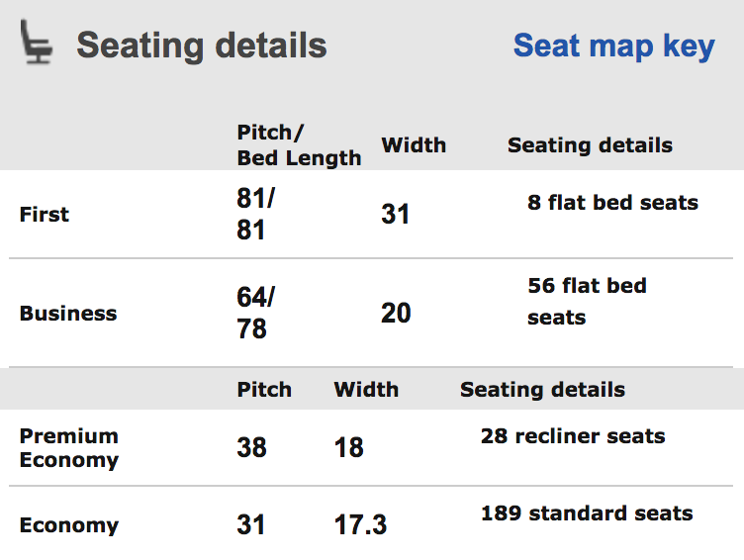Click the upper Seating details column header
Viewport: 744px width, 560px height.
click(590, 145)
